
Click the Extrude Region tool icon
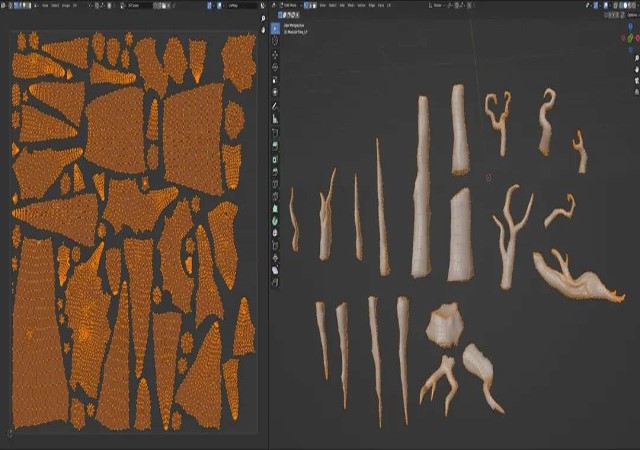[275, 146]
